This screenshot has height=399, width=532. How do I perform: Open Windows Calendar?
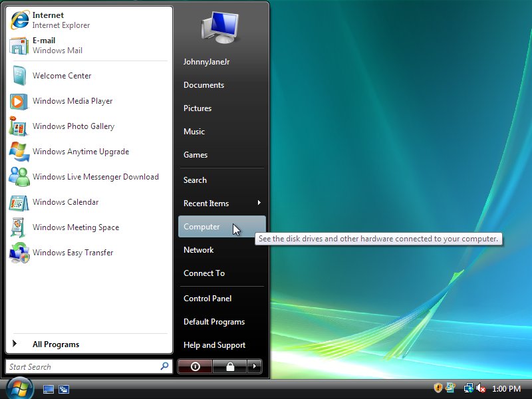65,202
